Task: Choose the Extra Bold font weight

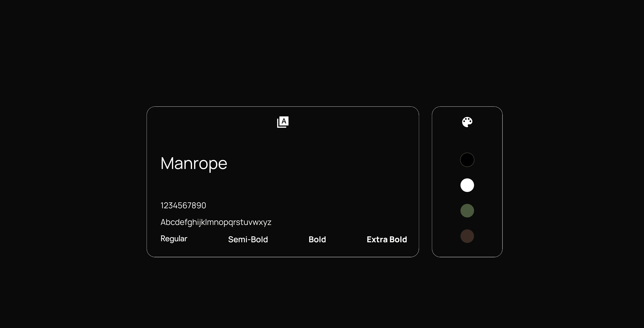Action: (387, 239)
